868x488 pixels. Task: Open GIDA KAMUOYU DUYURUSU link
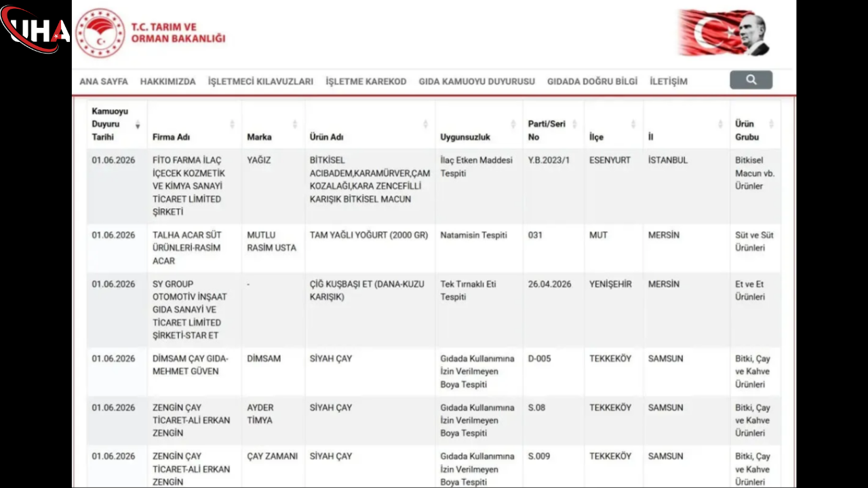coord(477,81)
